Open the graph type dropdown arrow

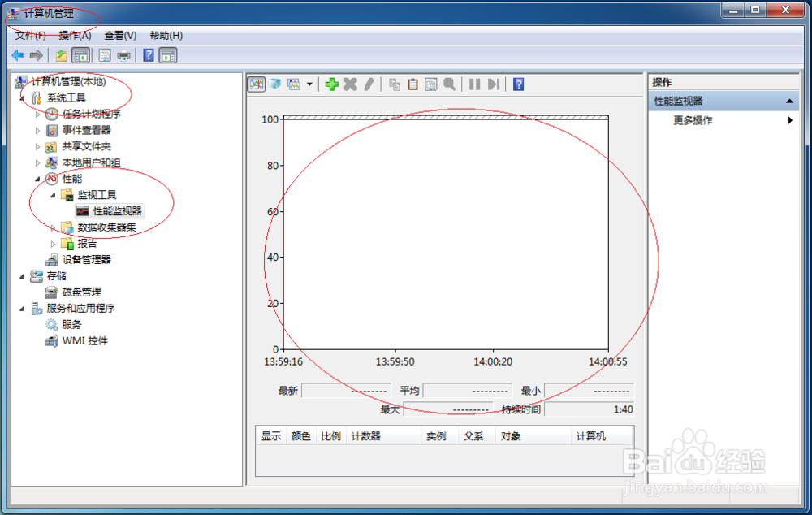[309, 84]
